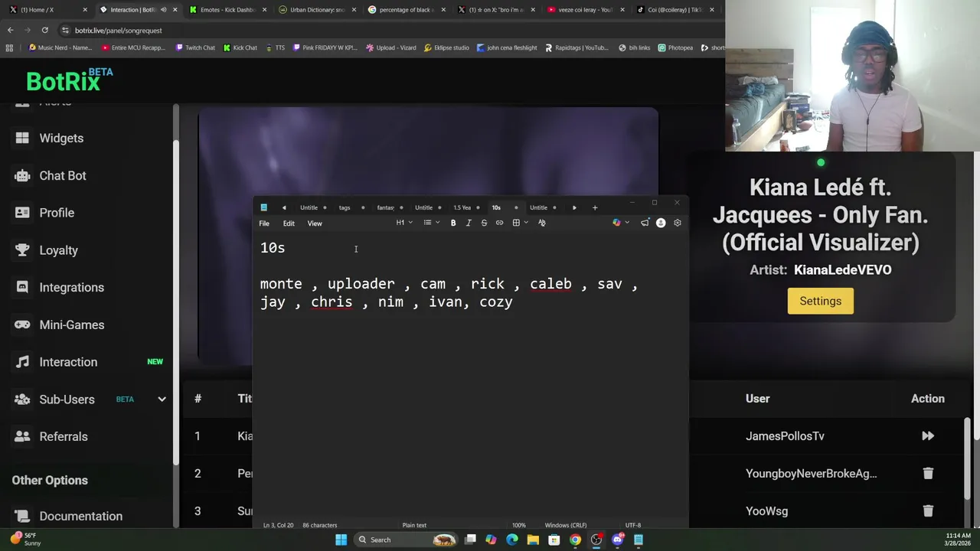Apply strikethrough formatting in Notepad
The width and height of the screenshot is (980, 551).
pos(484,223)
